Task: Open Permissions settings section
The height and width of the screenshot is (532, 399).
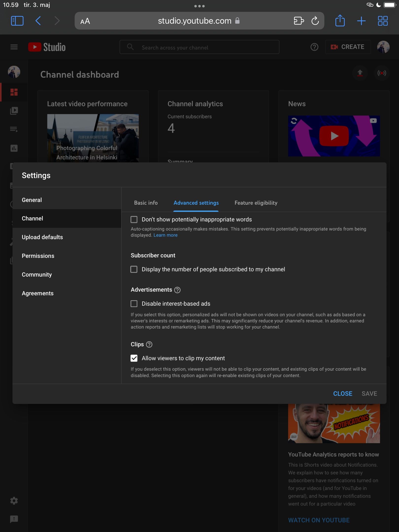Action: (x=67, y=256)
